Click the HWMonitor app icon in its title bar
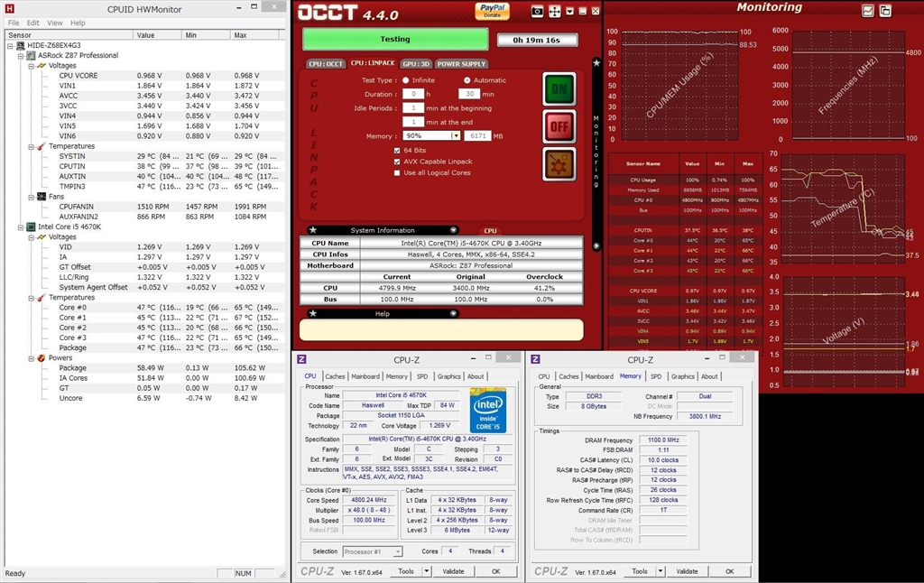This screenshot has width=924, height=583. click(x=9, y=9)
